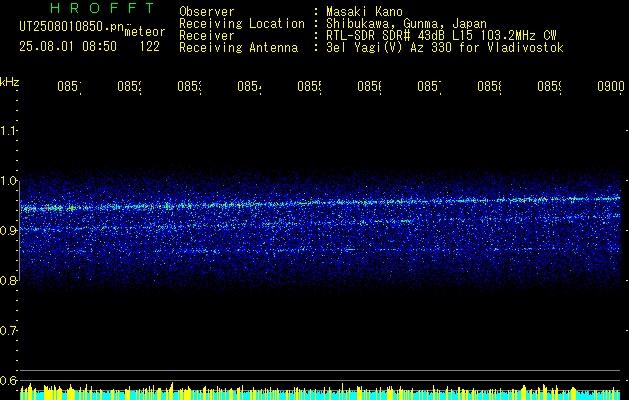Click the 0857 time marker

pyautogui.click(x=429, y=86)
